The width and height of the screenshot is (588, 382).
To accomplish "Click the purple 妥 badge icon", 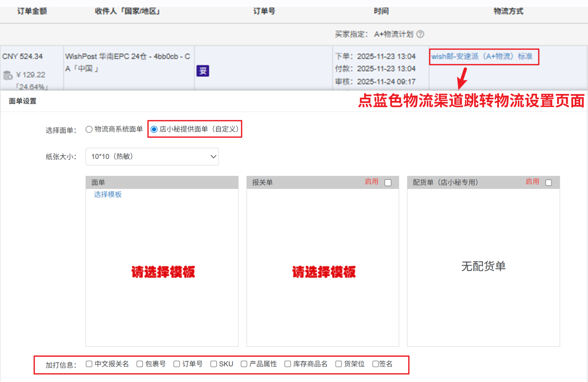I will (x=203, y=71).
